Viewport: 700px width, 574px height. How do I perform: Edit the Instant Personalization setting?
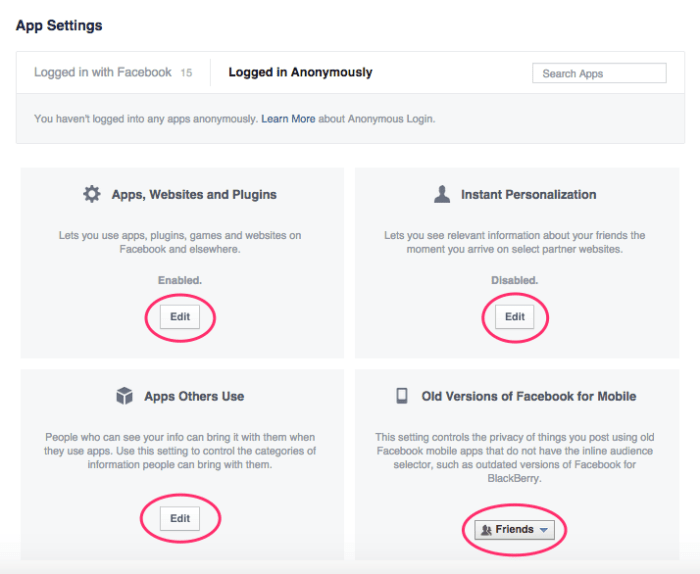click(x=514, y=317)
